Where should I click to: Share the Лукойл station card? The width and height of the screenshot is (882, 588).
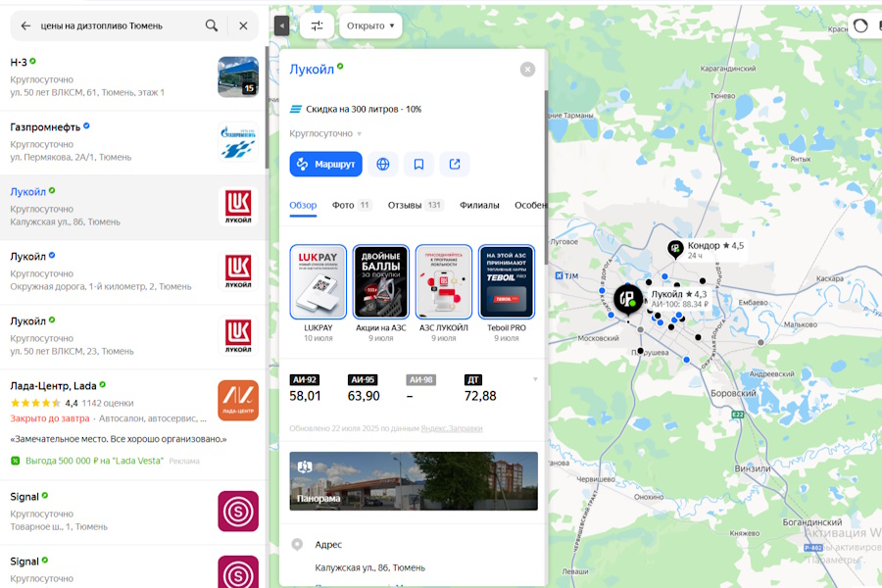[455, 164]
